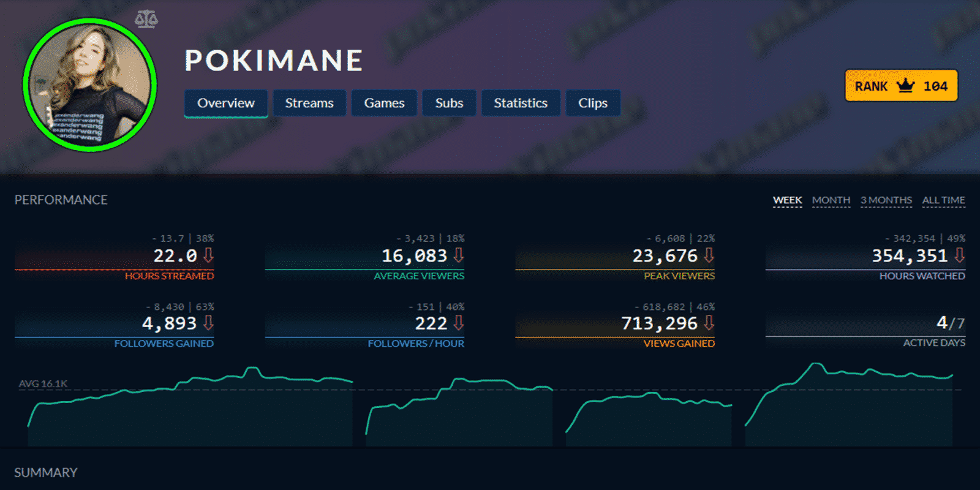Open the Overview tab

point(226,103)
